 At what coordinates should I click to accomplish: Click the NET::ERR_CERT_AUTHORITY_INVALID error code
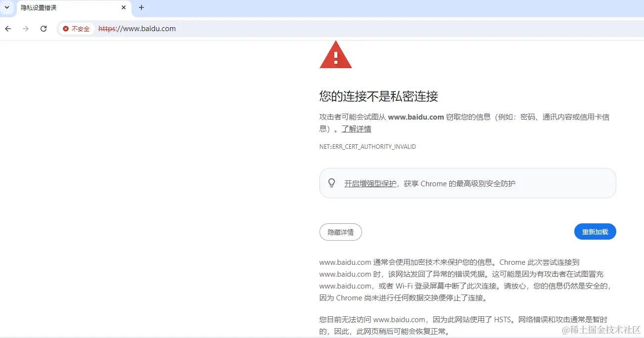368,147
